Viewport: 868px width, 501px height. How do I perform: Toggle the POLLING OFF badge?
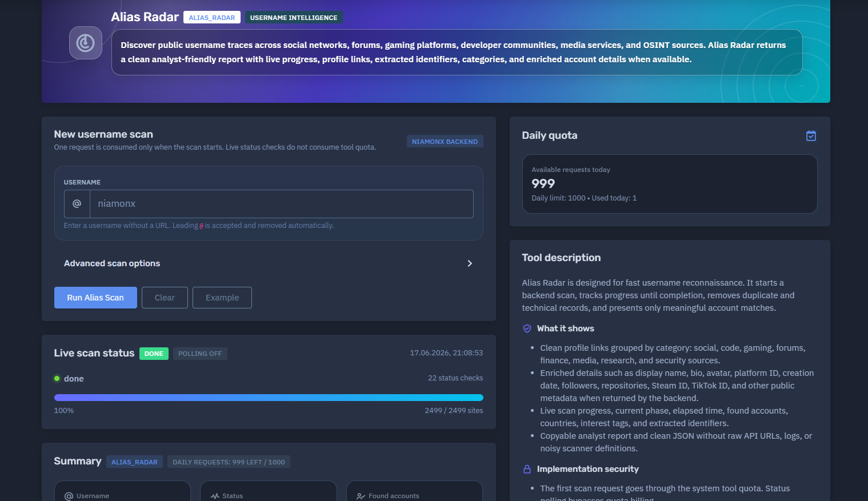tap(200, 354)
